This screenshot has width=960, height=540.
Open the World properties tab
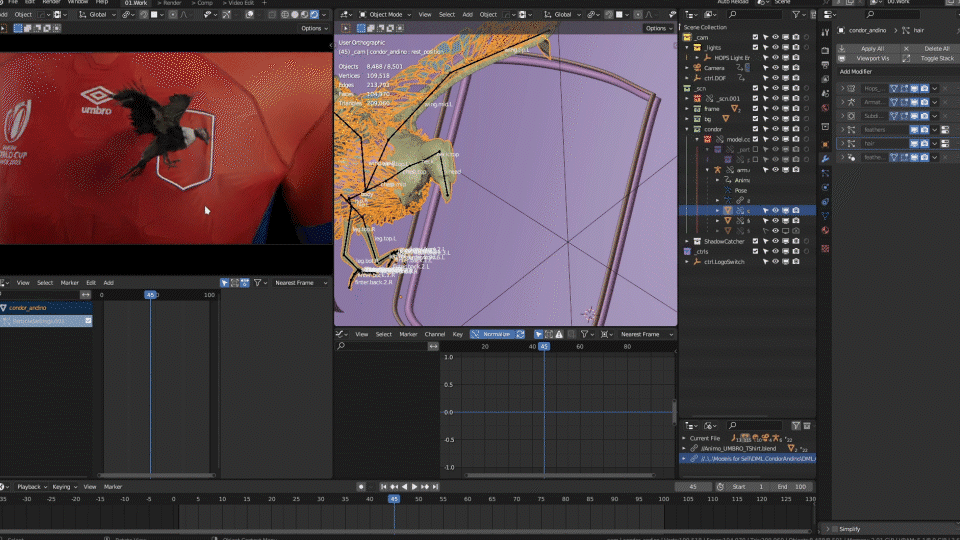point(825,108)
